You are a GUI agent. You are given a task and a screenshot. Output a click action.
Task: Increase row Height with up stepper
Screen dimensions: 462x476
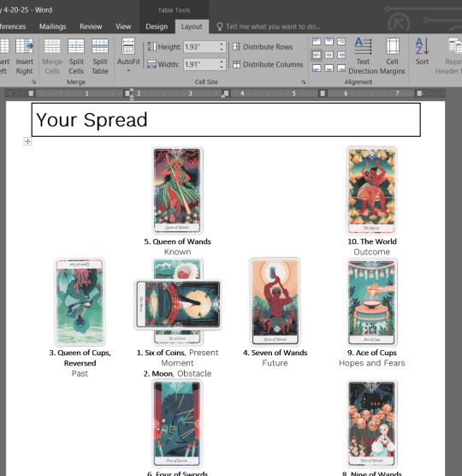point(222,45)
